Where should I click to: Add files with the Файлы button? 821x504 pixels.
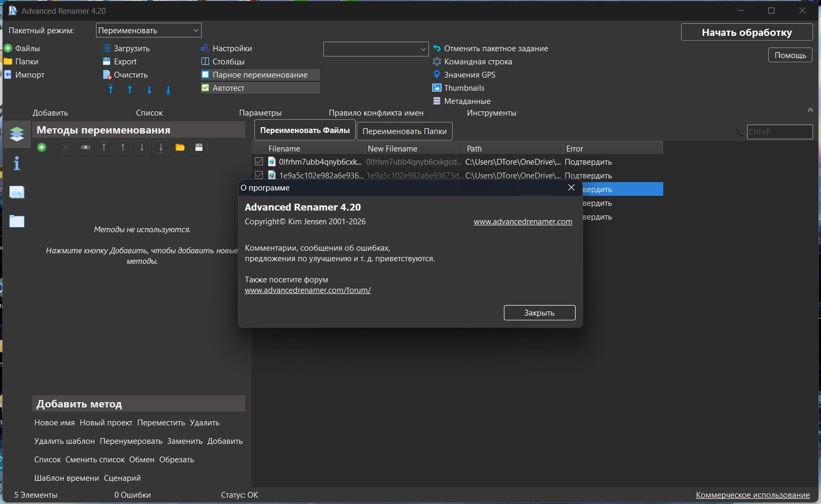point(22,49)
